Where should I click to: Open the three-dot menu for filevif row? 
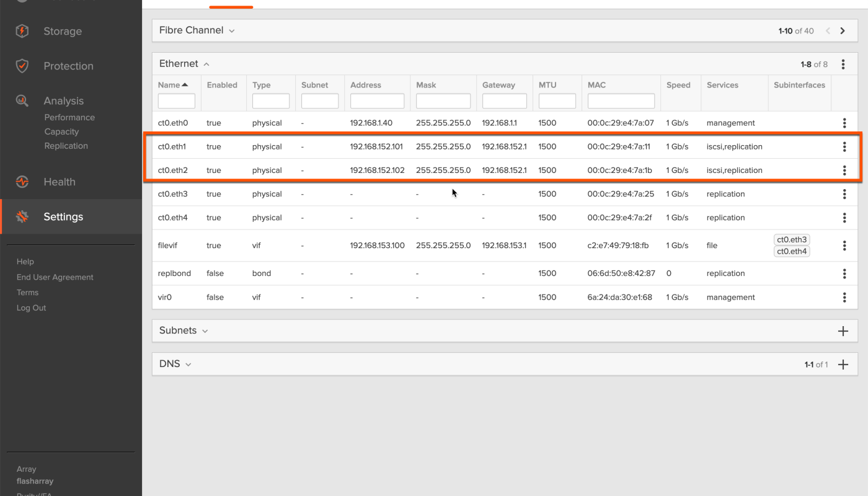[844, 246]
